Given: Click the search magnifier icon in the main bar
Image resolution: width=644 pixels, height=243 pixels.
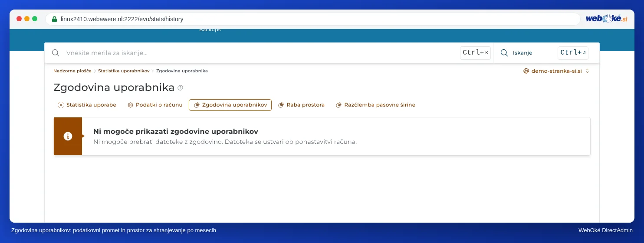Looking at the screenshot, I should coord(56,53).
